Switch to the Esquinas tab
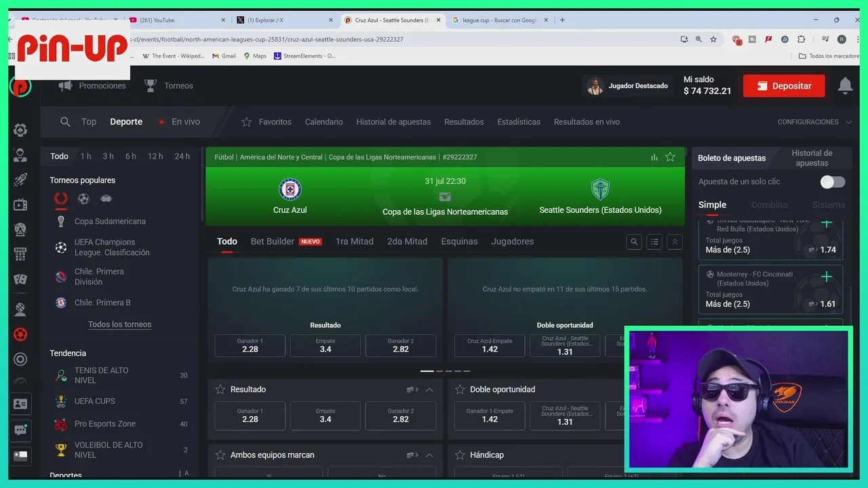Image resolution: width=868 pixels, height=488 pixels. 459,241
